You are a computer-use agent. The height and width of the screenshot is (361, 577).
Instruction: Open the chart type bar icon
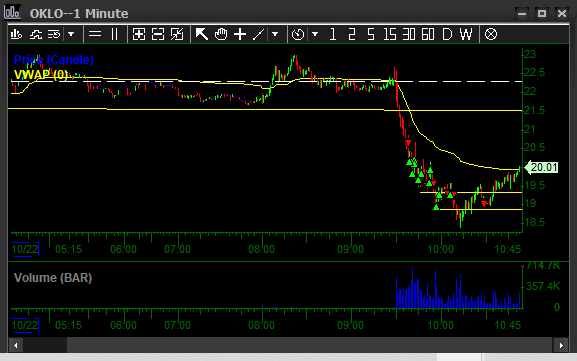tap(16, 34)
